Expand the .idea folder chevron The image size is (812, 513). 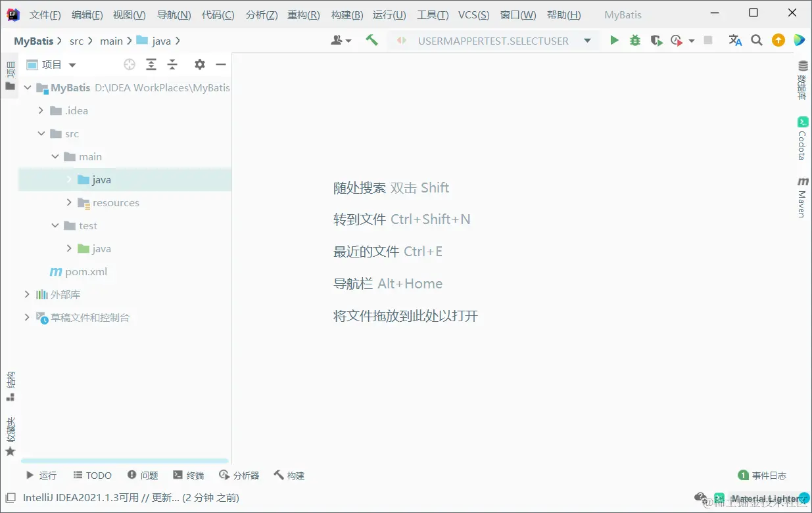(x=41, y=110)
